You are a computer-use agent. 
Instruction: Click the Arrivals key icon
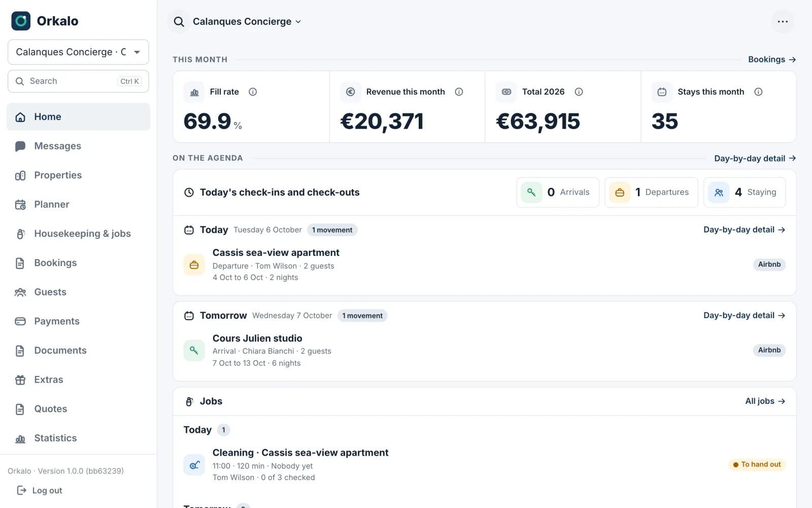(x=531, y=193)
